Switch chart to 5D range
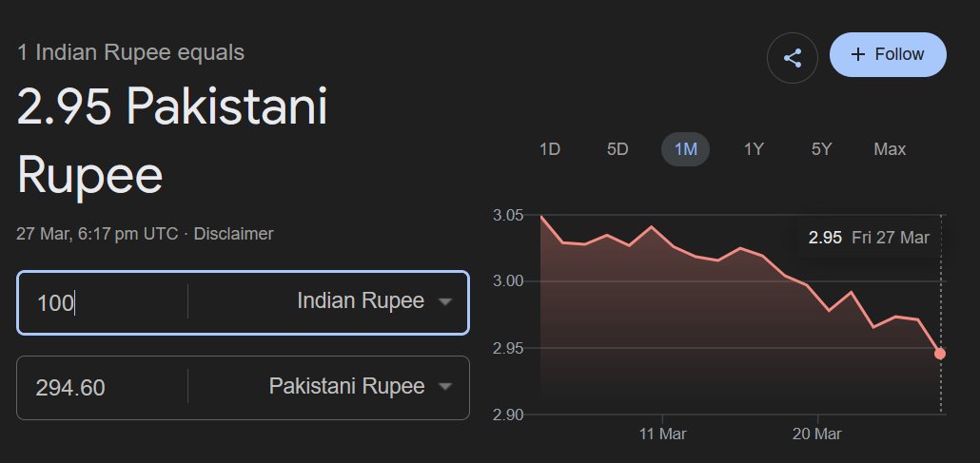Image resolution: width=980 pixels, height=463 pixels. (617, 149)
